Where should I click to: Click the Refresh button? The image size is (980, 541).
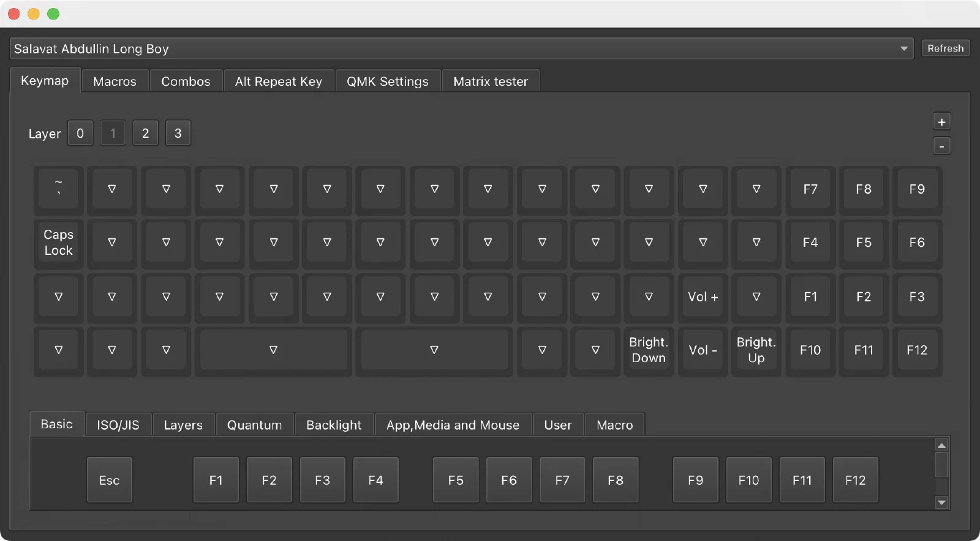pos(946,48)
